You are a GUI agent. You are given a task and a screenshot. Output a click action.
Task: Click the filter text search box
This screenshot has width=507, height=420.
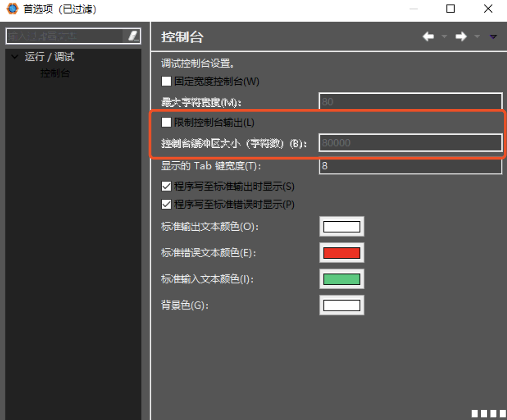click(x=63, y=36)
